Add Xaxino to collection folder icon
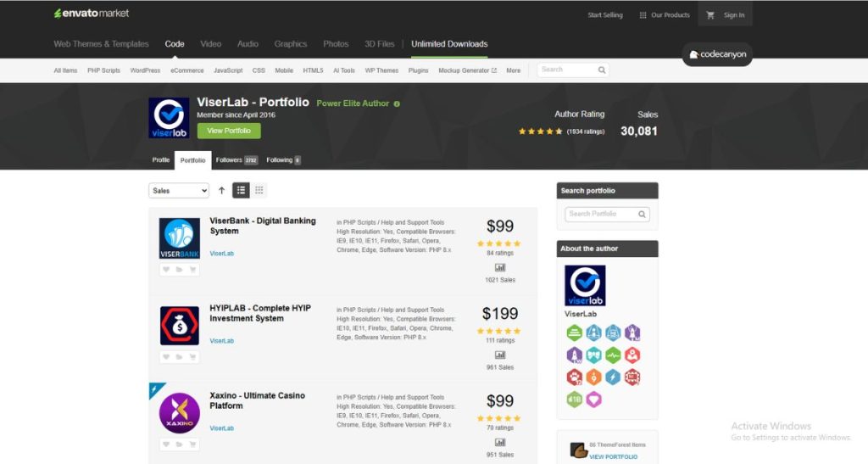This screenshot has width=868, height=464. coord(180,444)
